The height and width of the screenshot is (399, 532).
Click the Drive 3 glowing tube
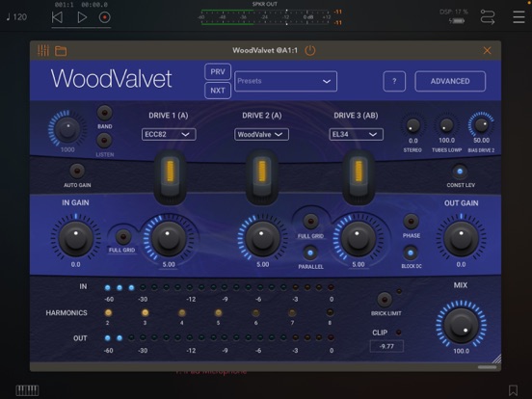[359, 177]
